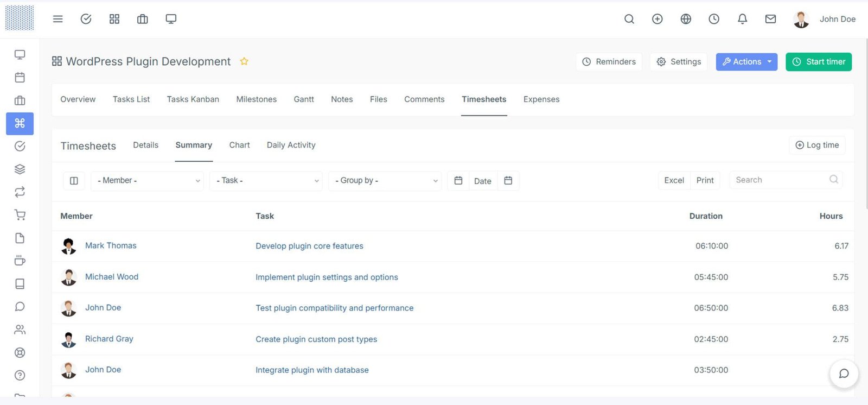
Task: Open notifications bell
Action: click(x=743, y=19)
